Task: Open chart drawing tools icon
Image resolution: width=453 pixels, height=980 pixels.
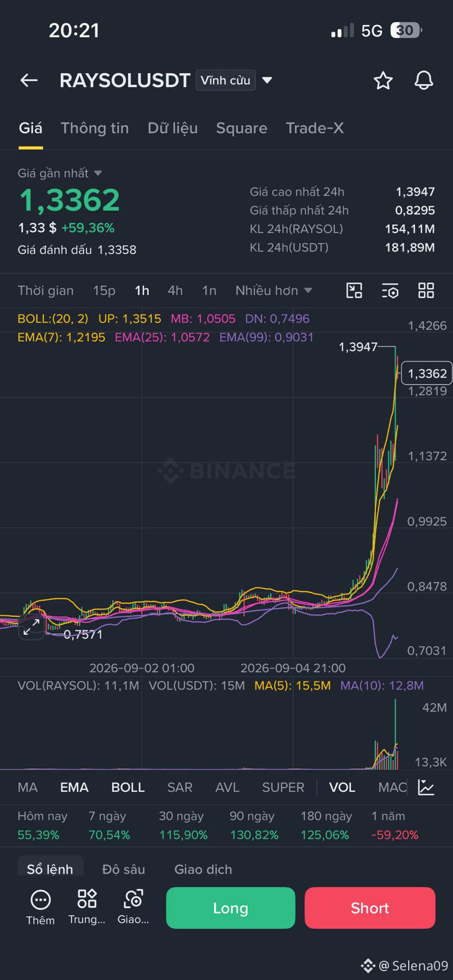Action: click(x=355, y=290)
